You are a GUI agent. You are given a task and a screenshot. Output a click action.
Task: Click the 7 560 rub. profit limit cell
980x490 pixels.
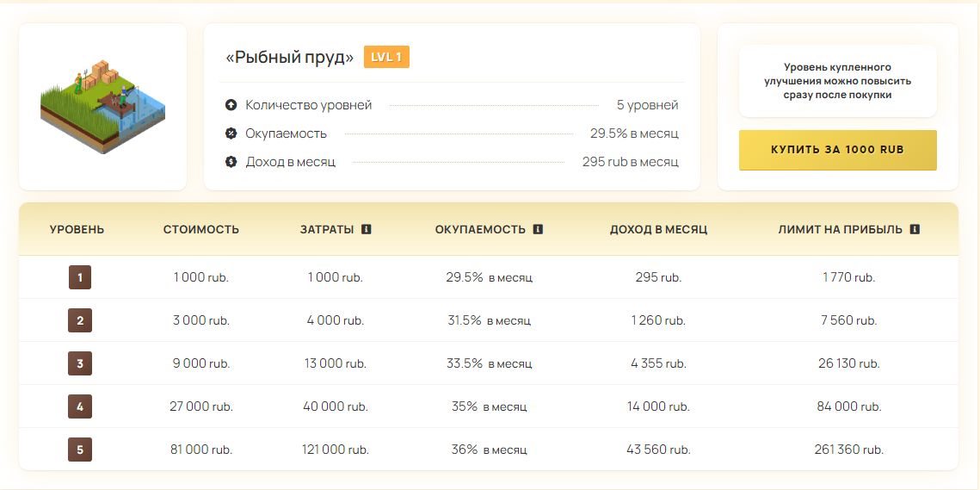pyautogui.click(x=848, y=321)
